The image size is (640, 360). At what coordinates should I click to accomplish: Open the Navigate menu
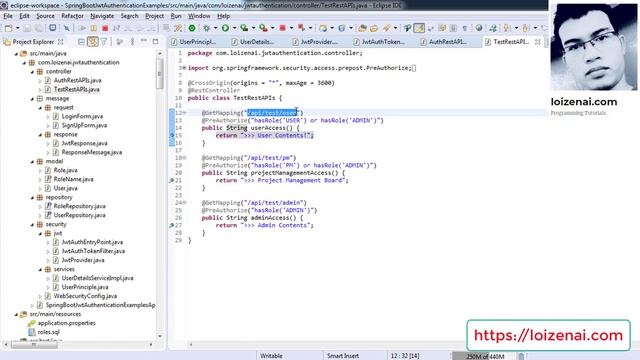102,16
